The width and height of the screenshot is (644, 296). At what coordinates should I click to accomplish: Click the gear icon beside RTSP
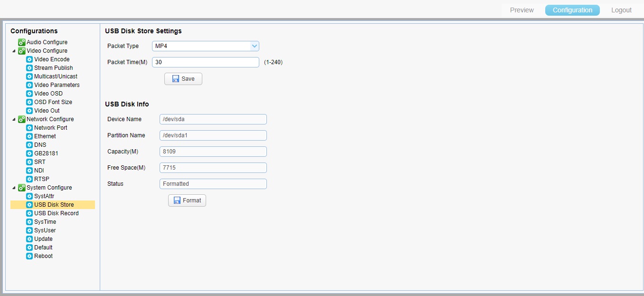tap(29, 179)
